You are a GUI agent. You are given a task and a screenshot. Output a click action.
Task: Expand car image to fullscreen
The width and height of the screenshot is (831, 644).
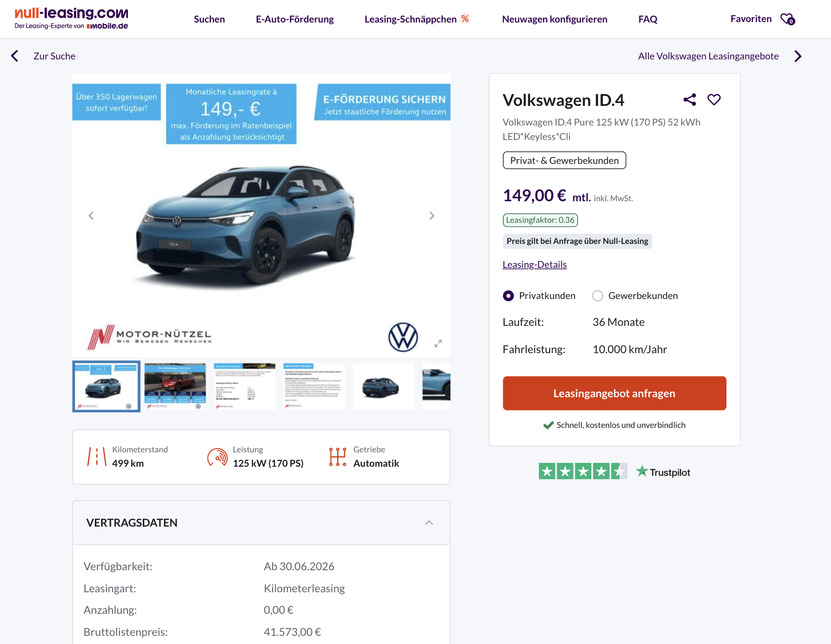[438, 344]
